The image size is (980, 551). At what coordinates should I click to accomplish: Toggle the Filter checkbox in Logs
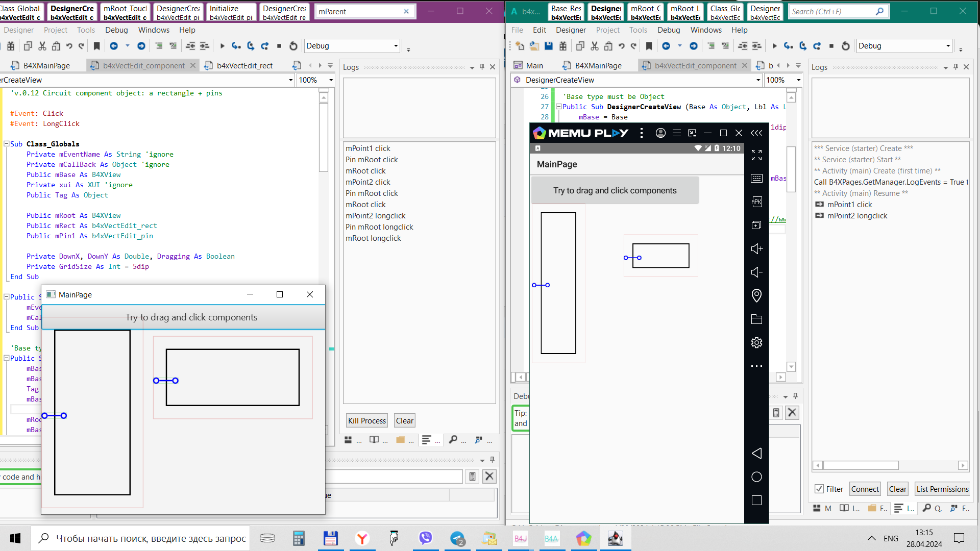(819, 489)
